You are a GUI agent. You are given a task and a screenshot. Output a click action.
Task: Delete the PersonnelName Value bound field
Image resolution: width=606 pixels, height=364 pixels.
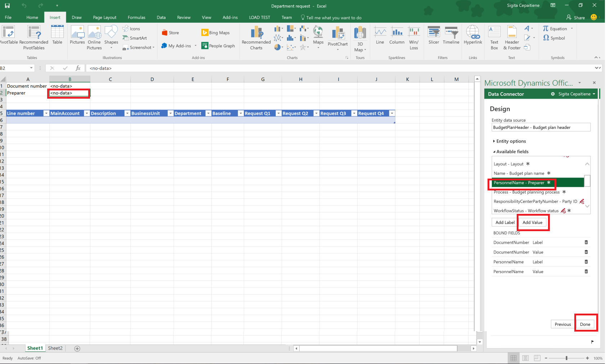(586, 271)
